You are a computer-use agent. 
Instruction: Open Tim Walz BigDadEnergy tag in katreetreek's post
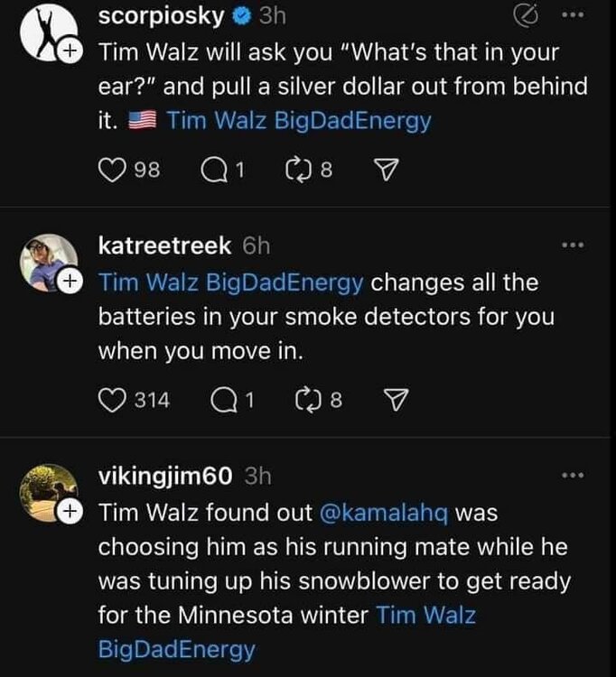230,283
